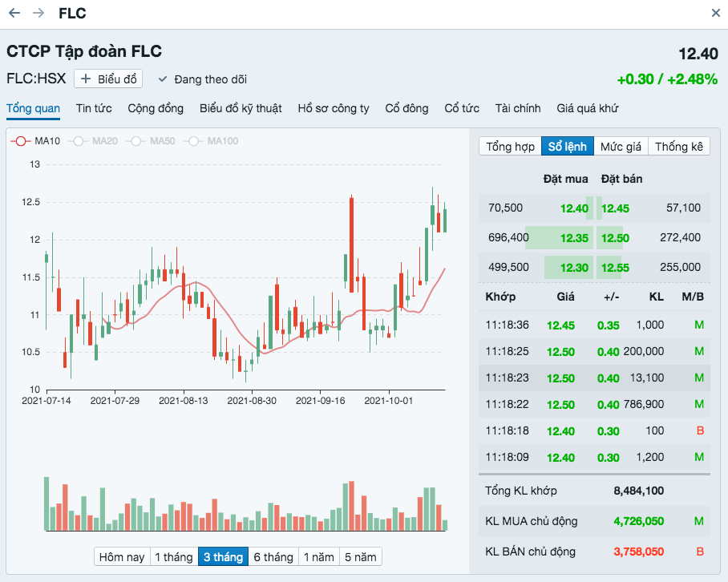Click bid volume 696,400
This screenshot has height=582, width=728.
click(x=508, y=237)
